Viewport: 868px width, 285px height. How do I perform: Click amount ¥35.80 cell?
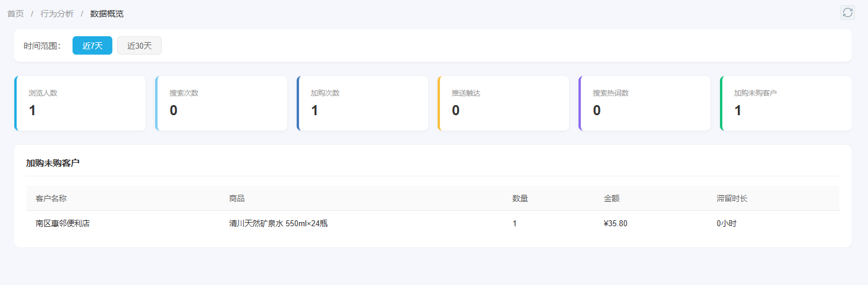coord(615,224)
